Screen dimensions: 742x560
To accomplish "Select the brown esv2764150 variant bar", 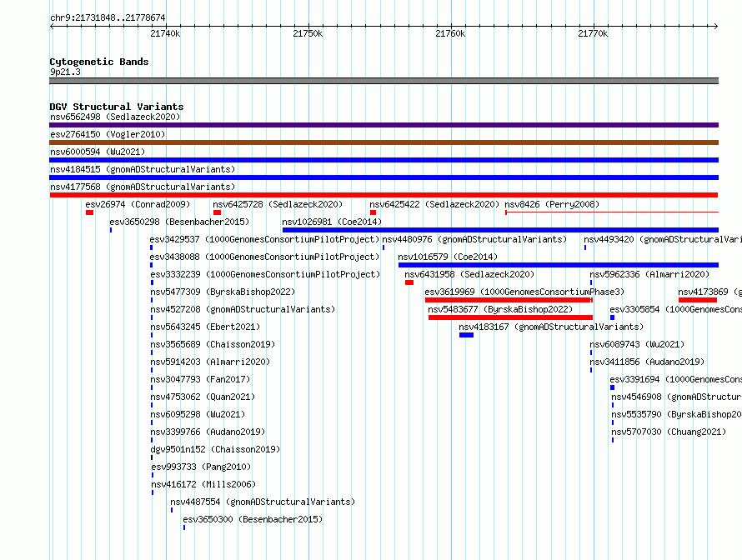I will (x=384, y=142).
